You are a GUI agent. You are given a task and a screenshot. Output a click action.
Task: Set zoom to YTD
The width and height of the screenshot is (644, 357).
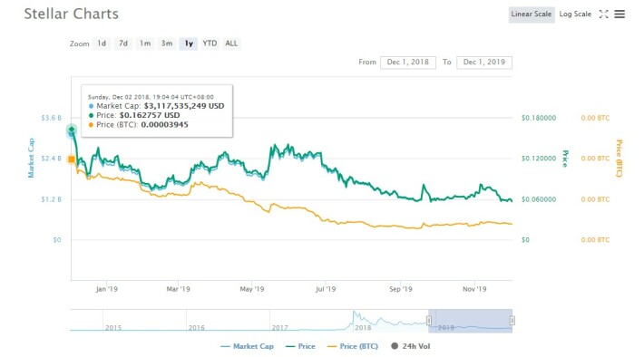[x=210, y=43]
